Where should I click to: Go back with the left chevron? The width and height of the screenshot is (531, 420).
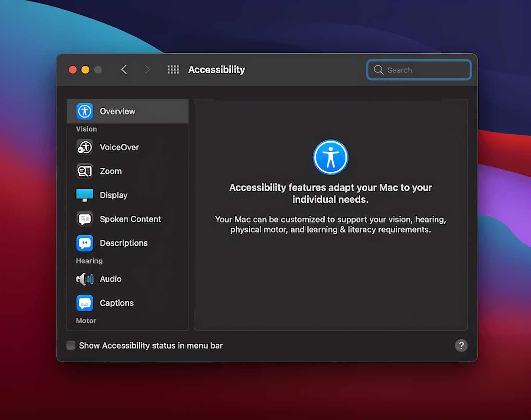pos(124,70)
